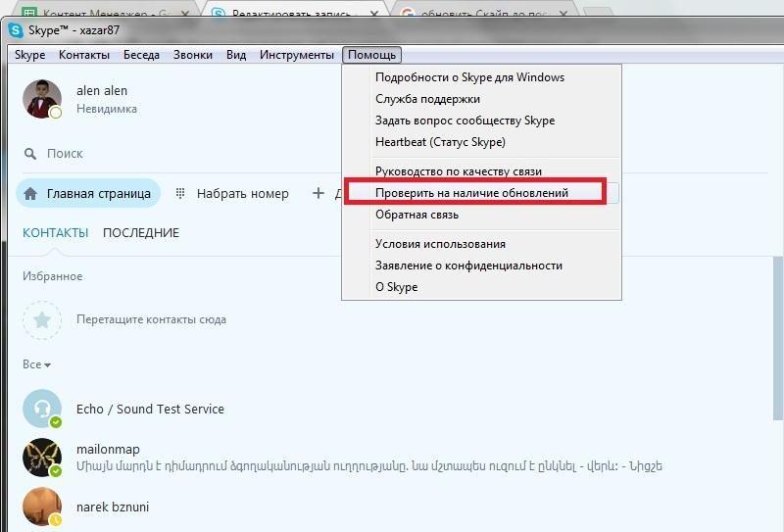The width and height of the screenshot is (784, 532).
Task: Click the search magnifier icon
Action: point(30,154)
